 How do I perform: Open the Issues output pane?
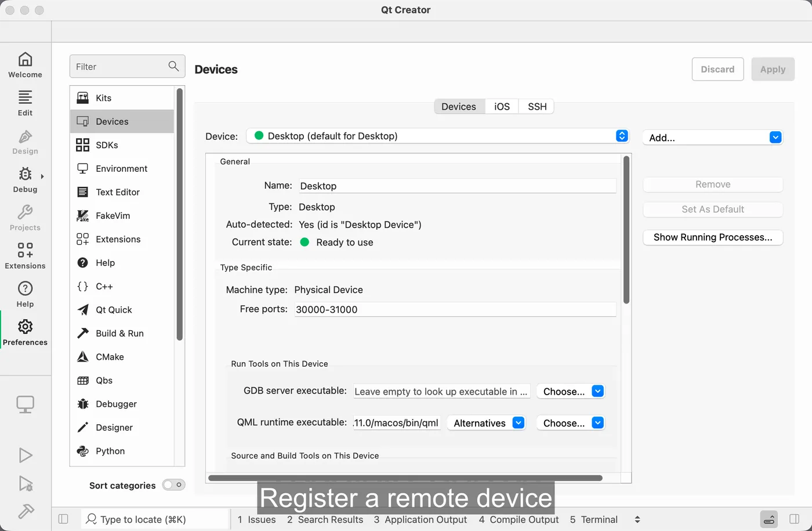pos(256,519)
